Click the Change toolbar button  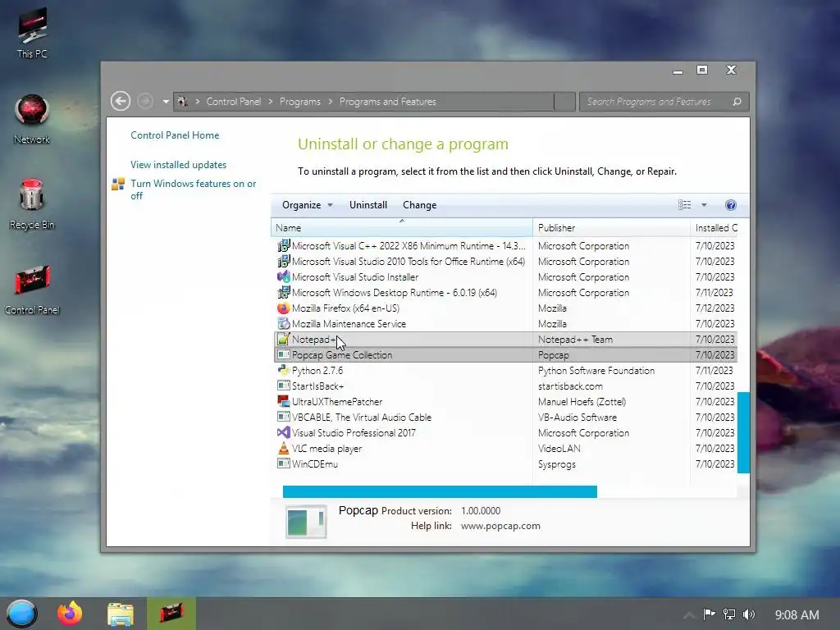419,204
